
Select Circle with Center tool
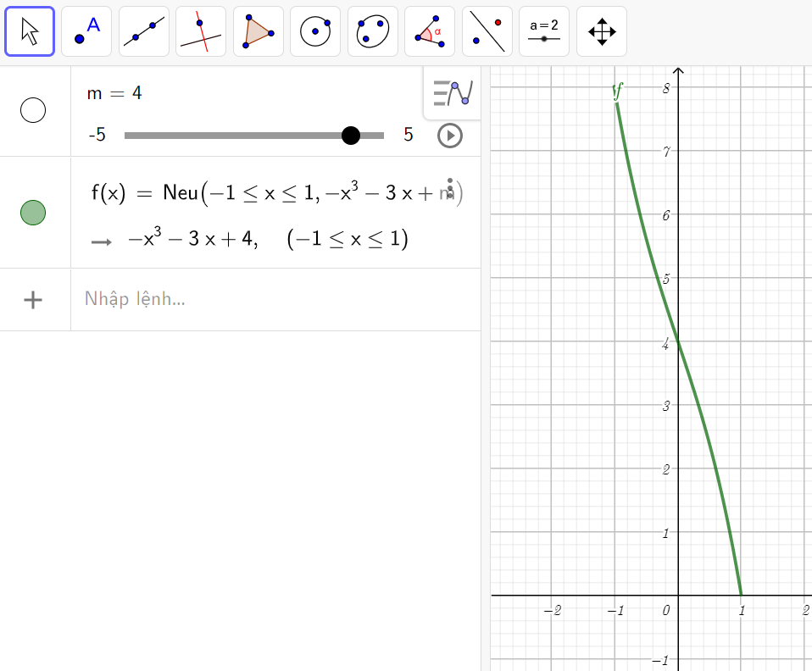[315, 31]
